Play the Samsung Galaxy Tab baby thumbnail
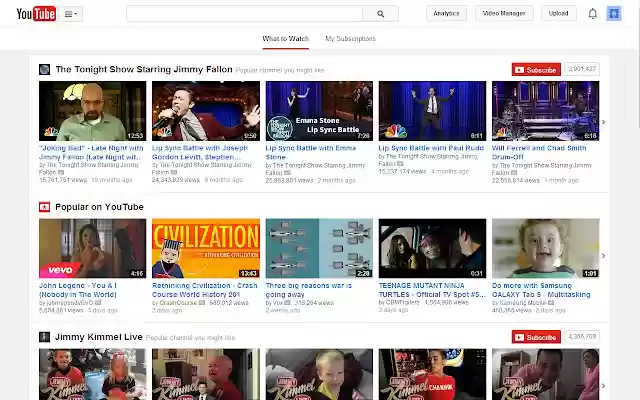The width and height of the screenshot is (640, 400). pos(545,248)
